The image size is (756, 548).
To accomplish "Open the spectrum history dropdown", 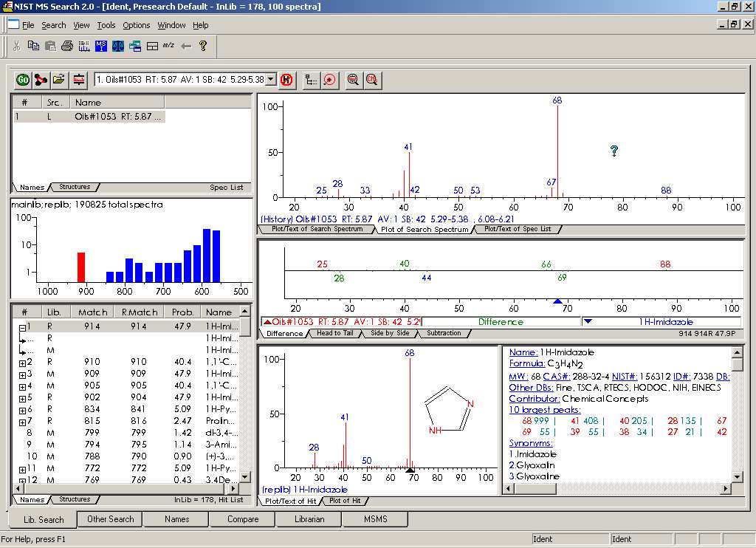I will 271,79.
